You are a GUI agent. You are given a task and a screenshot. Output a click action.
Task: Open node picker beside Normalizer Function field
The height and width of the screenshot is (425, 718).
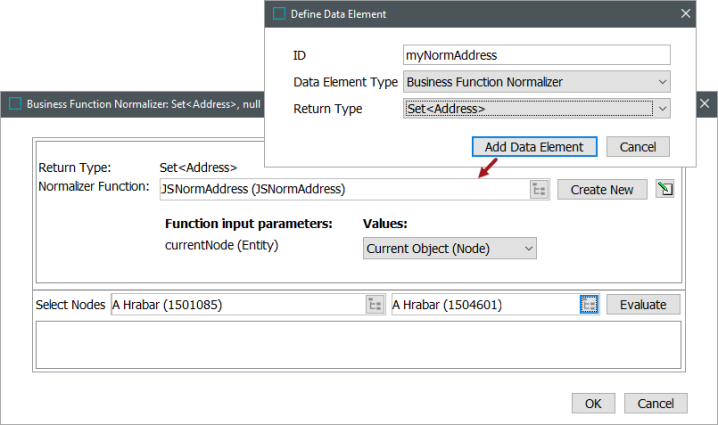tap(539, 189)
